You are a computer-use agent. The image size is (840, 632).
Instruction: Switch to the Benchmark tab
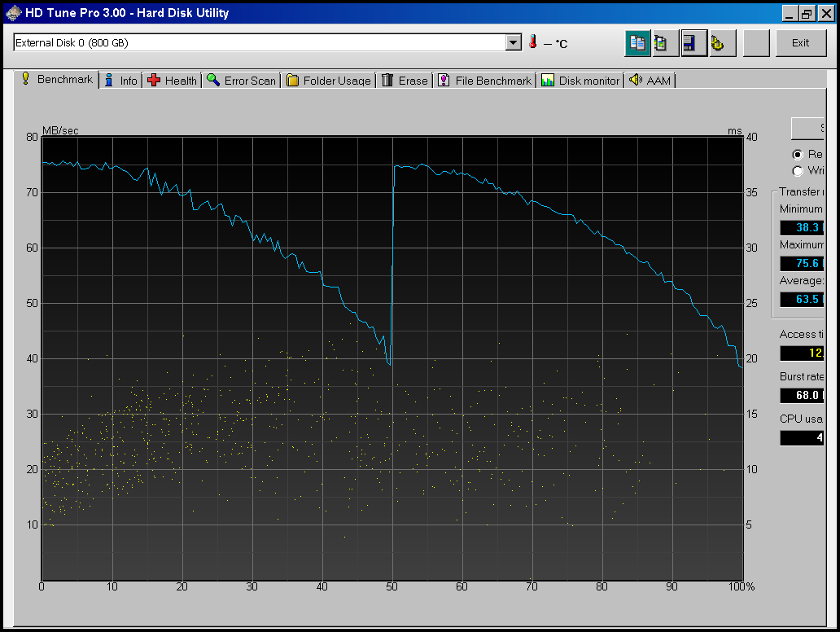point(57,79)
